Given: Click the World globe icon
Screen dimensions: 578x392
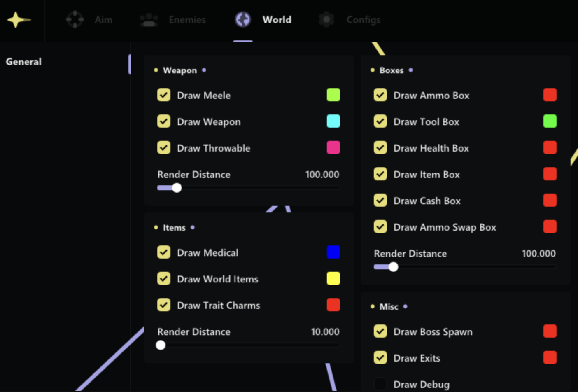Looking at the screenshot, I should point(242,19).
